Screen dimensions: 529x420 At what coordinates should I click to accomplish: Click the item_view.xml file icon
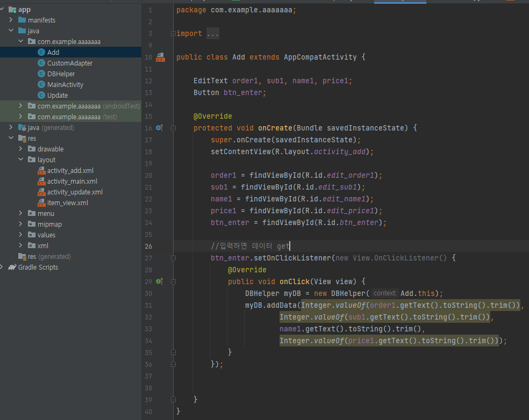point(41,203)
